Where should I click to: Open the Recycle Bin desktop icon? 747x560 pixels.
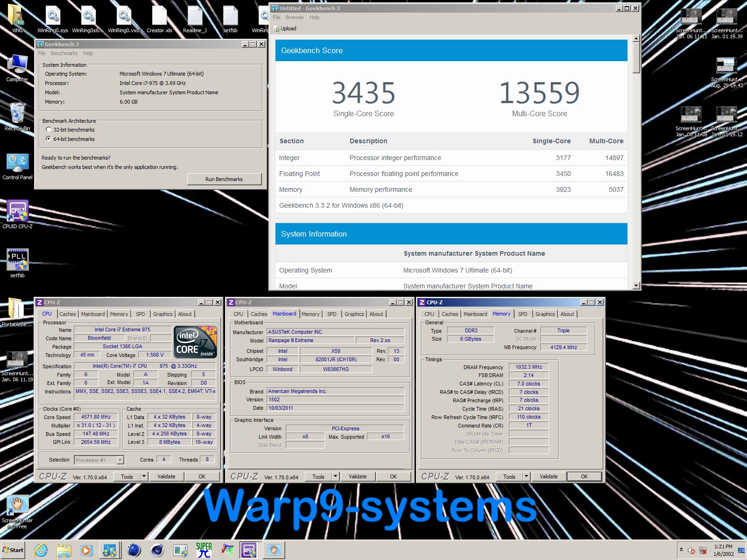point(17,117)
